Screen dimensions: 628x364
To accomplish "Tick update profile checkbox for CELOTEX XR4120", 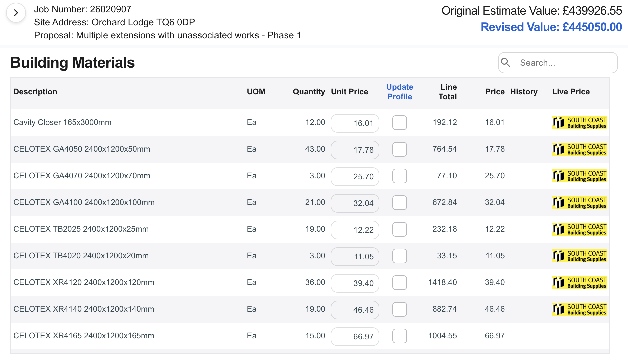I will [x=400, y=283].
